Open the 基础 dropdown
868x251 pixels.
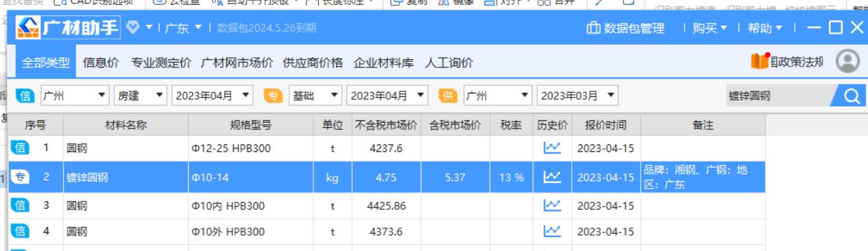(316, 96)
